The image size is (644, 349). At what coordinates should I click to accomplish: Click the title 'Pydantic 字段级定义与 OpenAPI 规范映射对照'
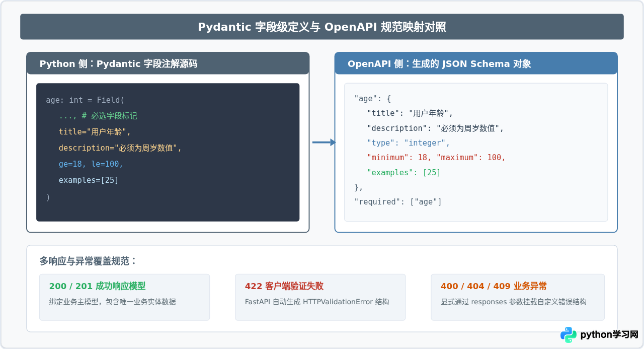(321, 27)
